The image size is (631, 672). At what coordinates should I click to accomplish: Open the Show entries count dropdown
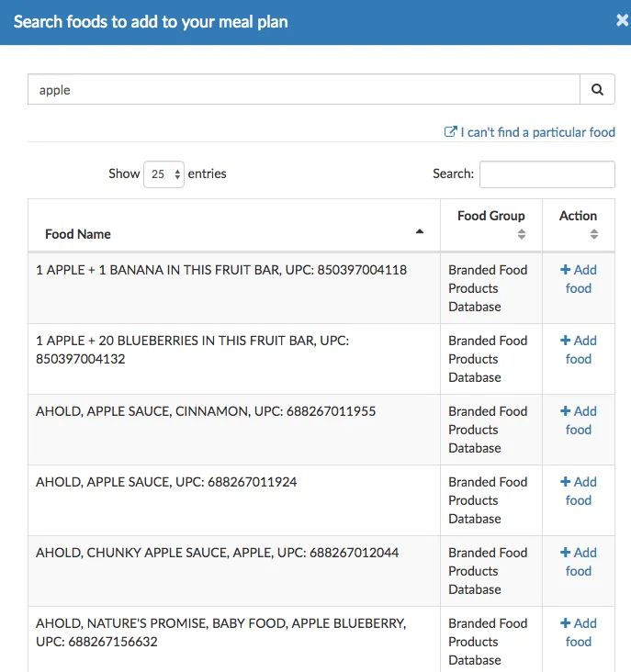point(163,174)
